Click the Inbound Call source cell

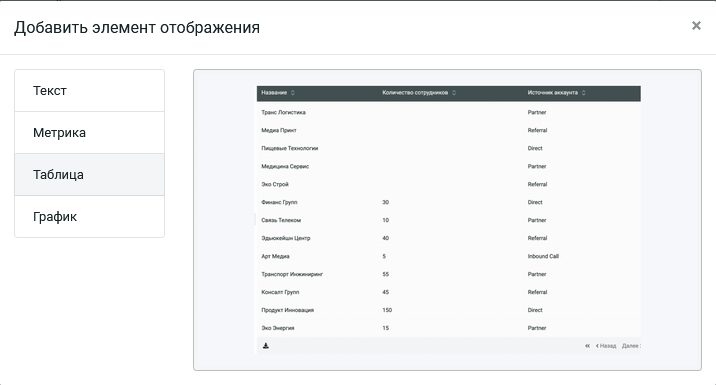[x=543, y=256]
